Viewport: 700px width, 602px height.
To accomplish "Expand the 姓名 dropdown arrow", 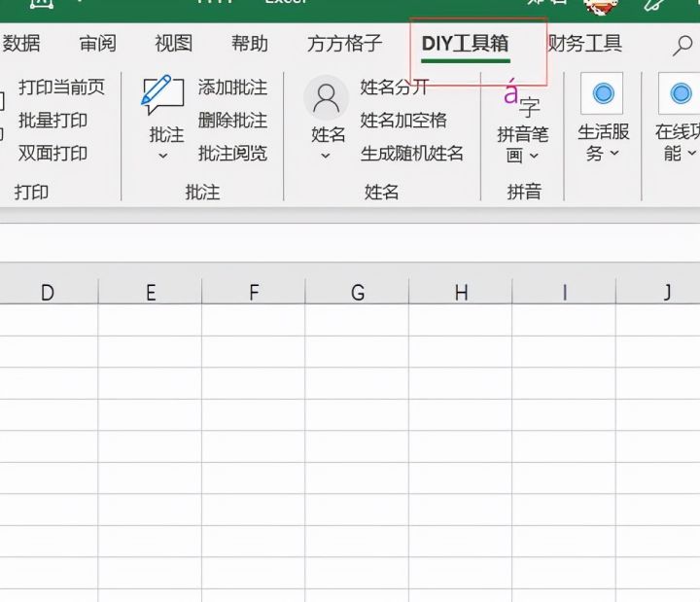I will point(326,156).
